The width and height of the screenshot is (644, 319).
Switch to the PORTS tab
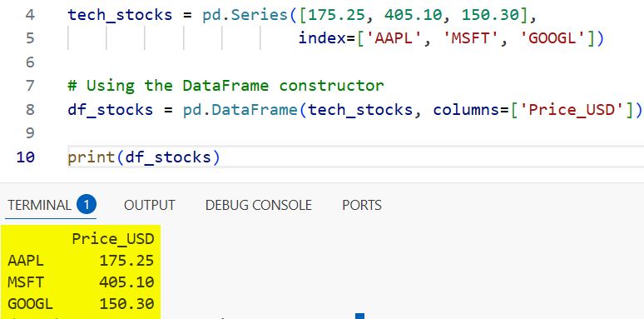(362, 205)
